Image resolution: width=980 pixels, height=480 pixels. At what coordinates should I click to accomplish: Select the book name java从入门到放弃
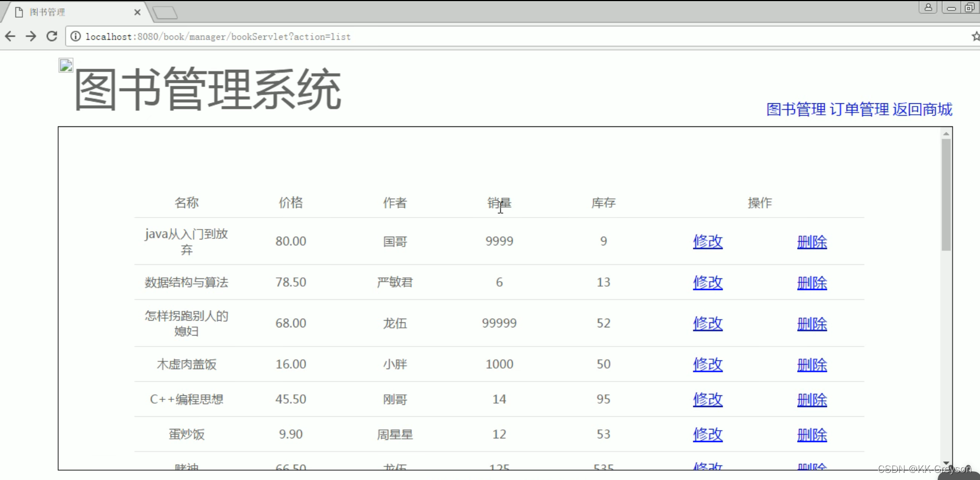tap(187, 242)
